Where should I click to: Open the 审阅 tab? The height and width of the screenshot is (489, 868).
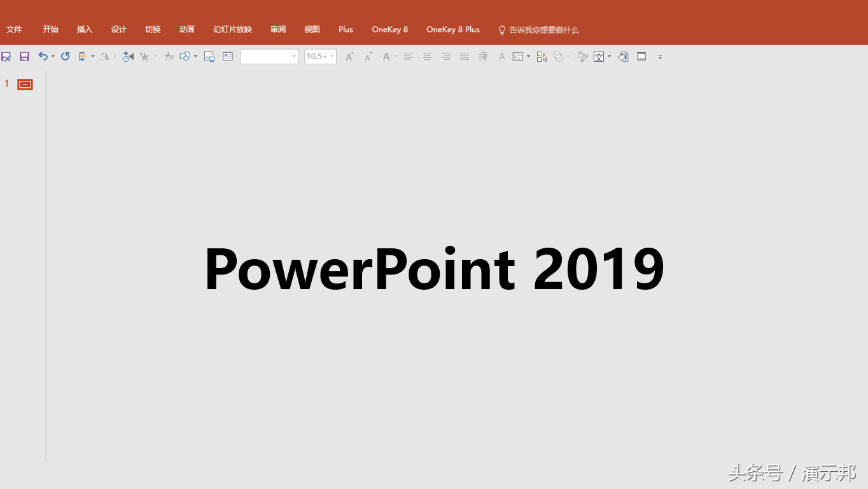278,29
